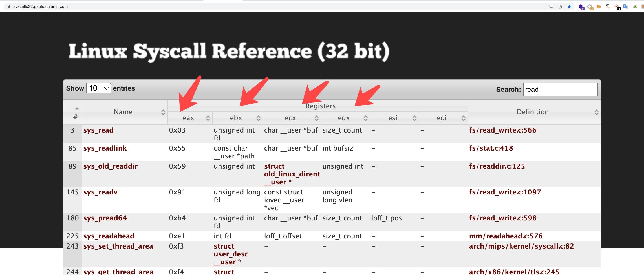Open the sys_readlink syscall link
Image resolution: width=644 pixels, height=275 pixels.
105,148
